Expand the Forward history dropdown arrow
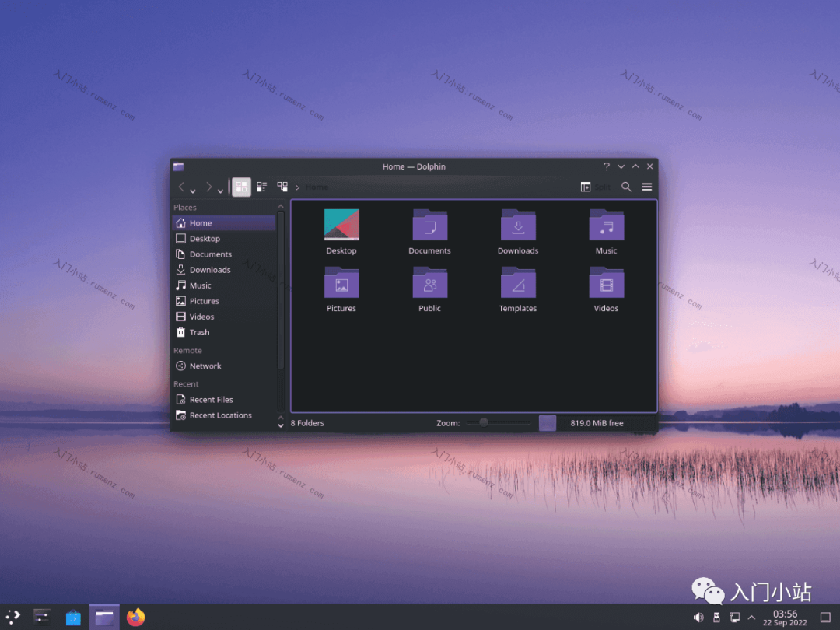Viewport: 840px width, 630px height. [220, 191]
